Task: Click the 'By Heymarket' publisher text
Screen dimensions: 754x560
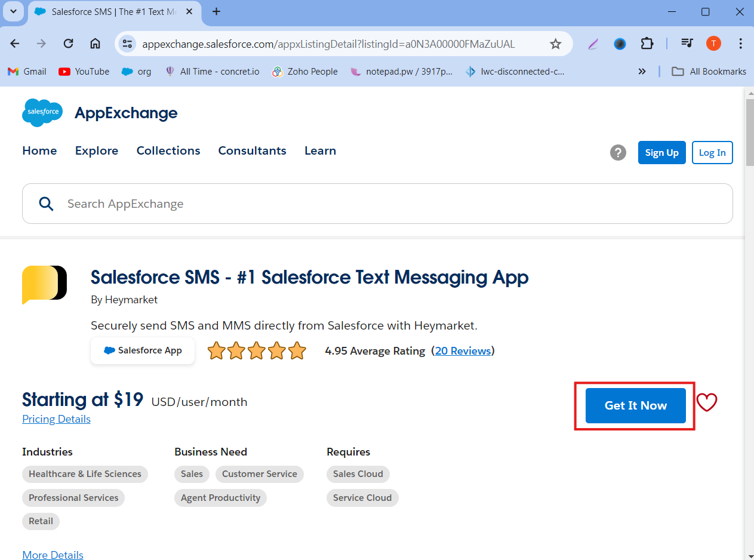Action: tap(124, 300)
